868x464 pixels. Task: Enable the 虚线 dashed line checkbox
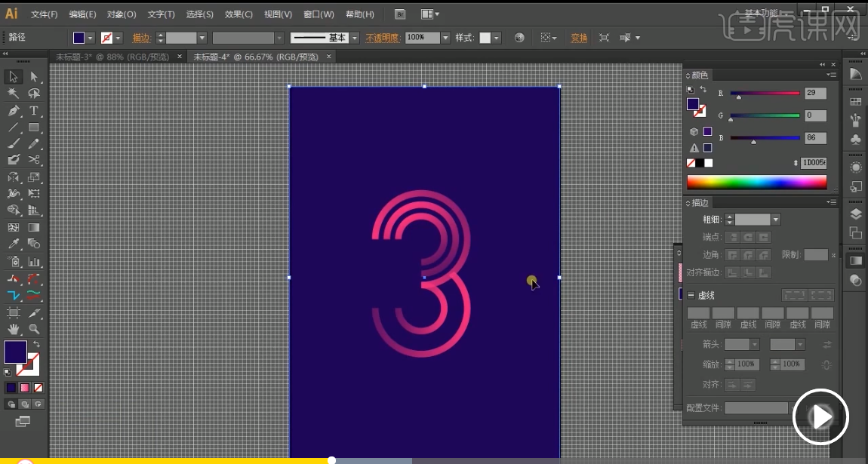691,295
